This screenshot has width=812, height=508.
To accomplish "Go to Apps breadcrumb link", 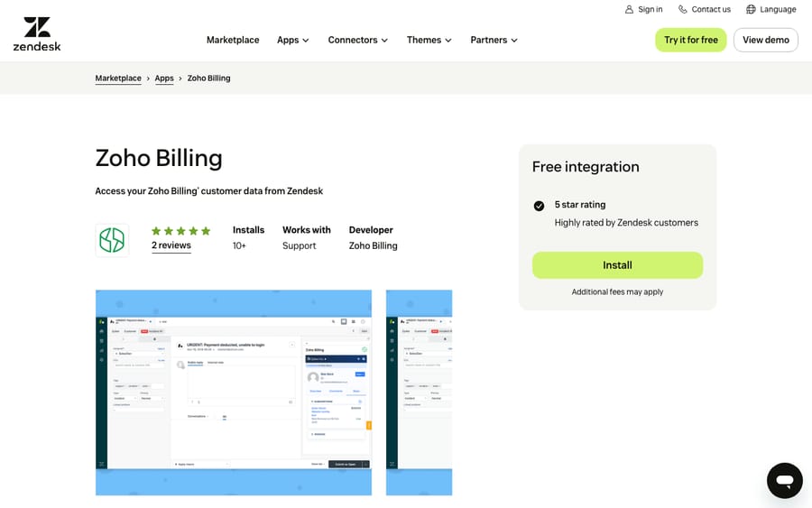I will [164, 79].
